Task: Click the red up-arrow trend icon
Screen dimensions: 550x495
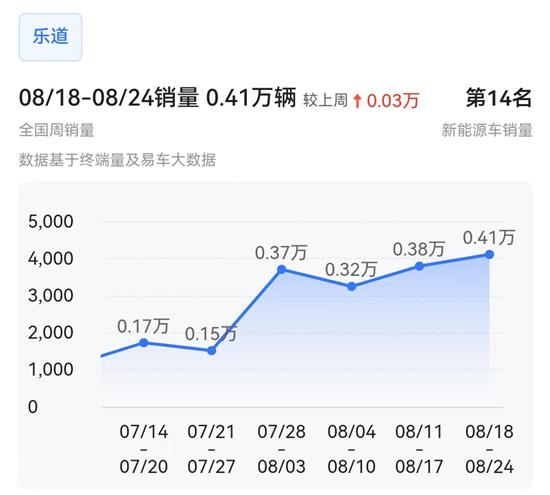Action: coord(357,101)
